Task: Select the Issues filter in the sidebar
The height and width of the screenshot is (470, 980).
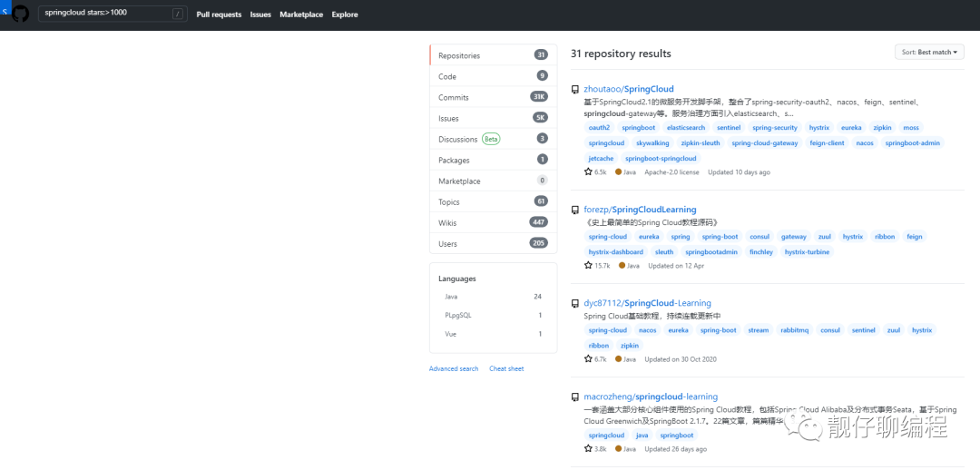Action: (493, 118)
